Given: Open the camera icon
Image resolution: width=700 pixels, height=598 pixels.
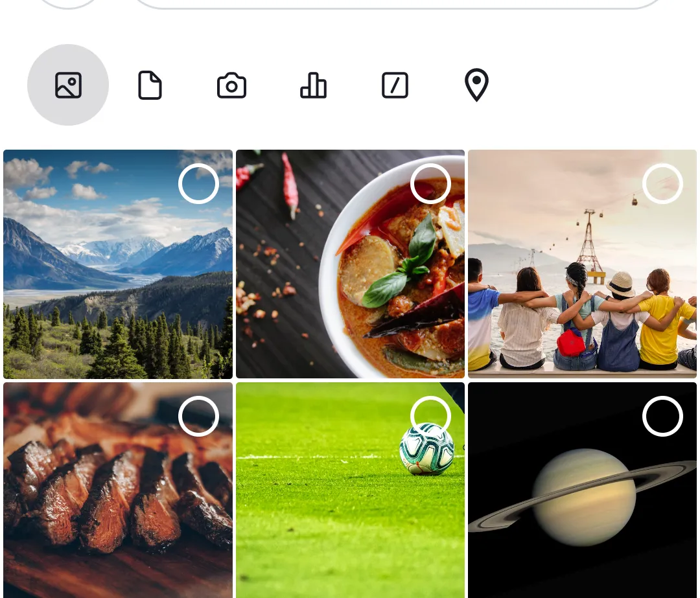Looking at the screenshot, I should pyautogui.click(x=231, y=85).
